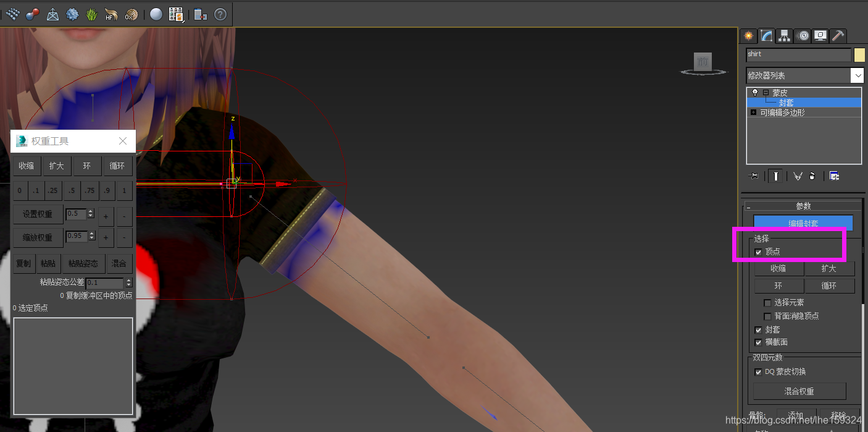868x432 pixels.
Task: Switch to the Create panel tab
Action: point(748,36)
